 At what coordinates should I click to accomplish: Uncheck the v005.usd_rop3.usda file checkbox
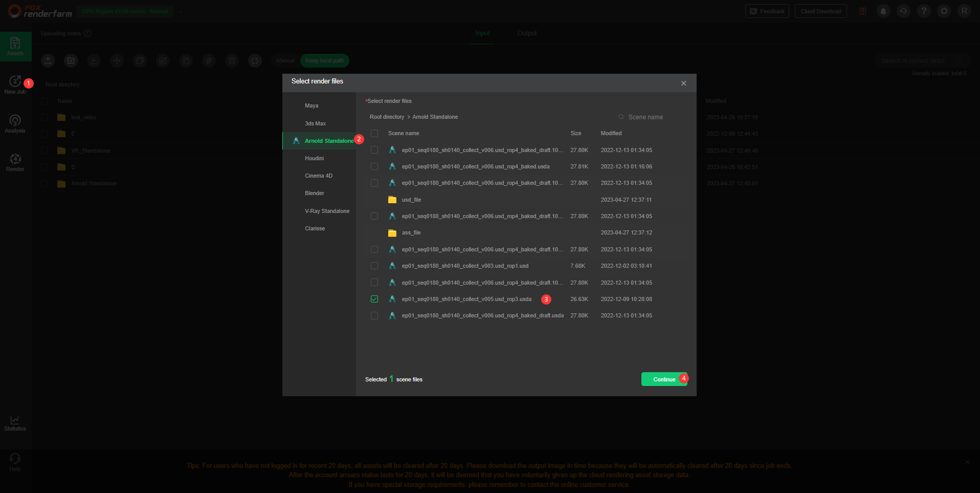point(374,299)
